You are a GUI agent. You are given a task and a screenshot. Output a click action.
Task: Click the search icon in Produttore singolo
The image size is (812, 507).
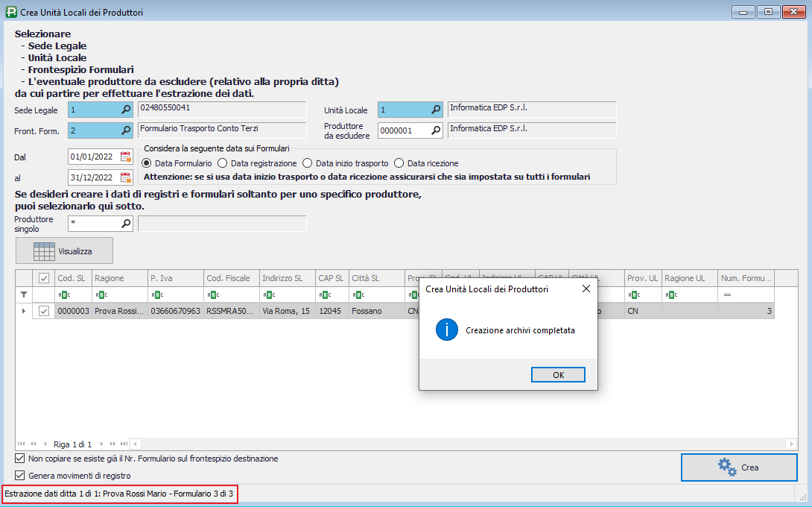click(x=126, y=223)
